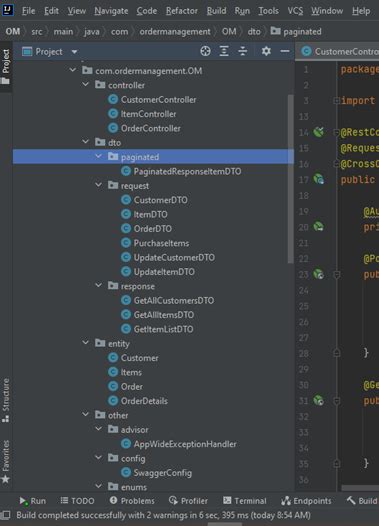379x526 pixels.
Task: Click the gutter icon on line 17
Action: point(318,179)
